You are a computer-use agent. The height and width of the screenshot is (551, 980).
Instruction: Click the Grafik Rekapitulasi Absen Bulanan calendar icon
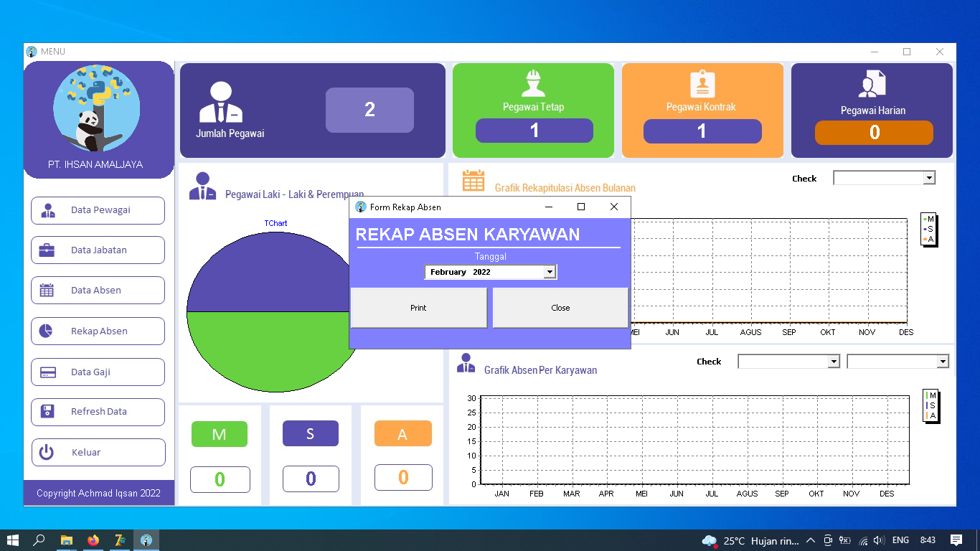point(473,181)
